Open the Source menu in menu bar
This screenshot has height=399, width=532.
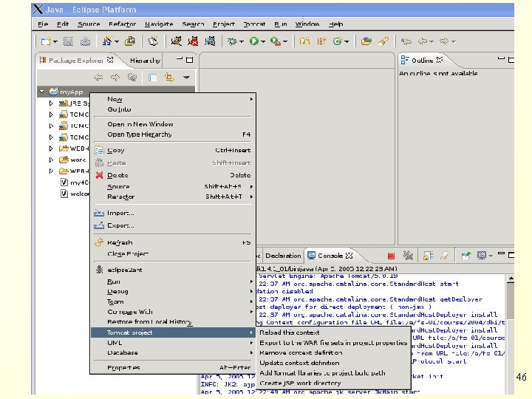click(89, 24)
